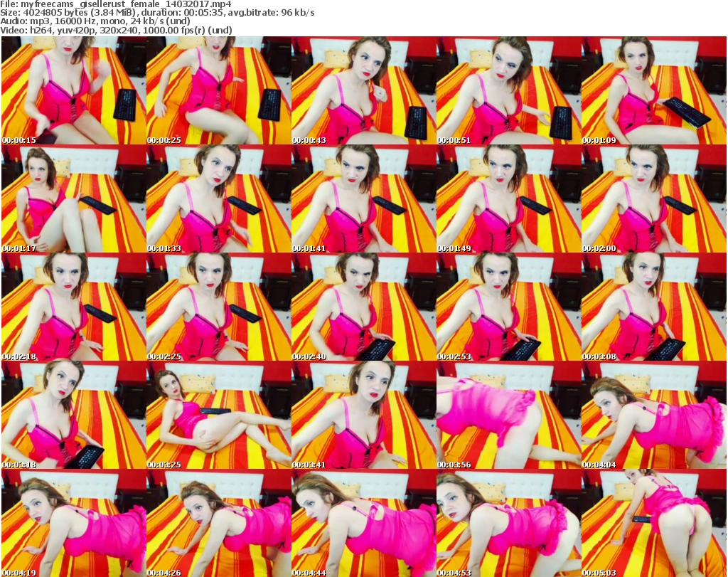
Task: Open the thumbnail stamped 00:03:25
Action: click(219, 415)
